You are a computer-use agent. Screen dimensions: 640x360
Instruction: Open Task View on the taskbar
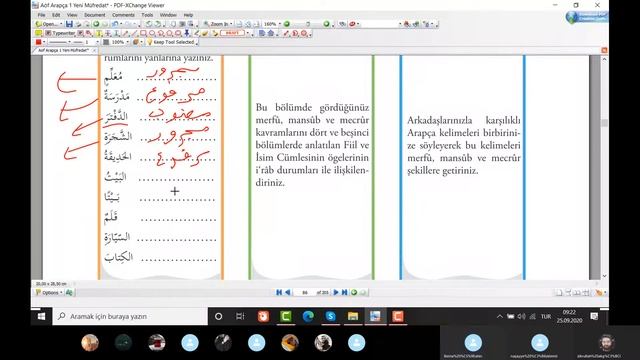pyautogui.click(x=240, y=316)
